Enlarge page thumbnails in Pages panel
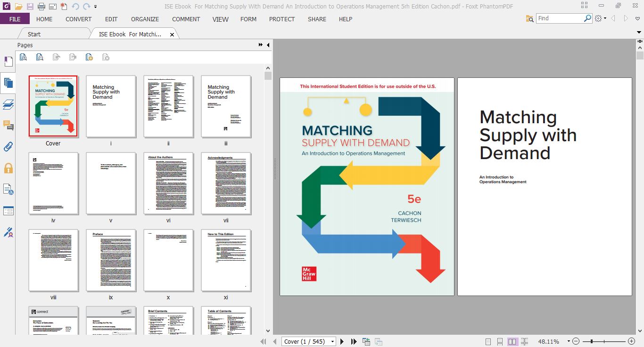The image size is (644, 347). click(23, 57)
